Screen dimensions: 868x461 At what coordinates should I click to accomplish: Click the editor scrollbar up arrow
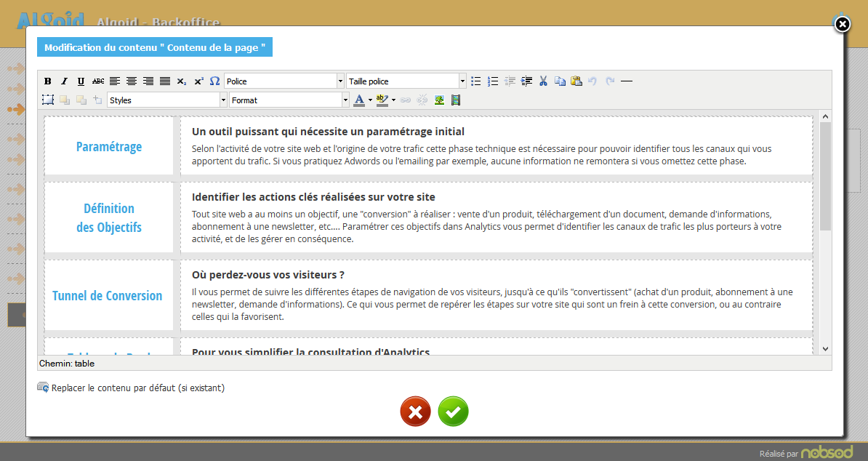click(825, 116)
